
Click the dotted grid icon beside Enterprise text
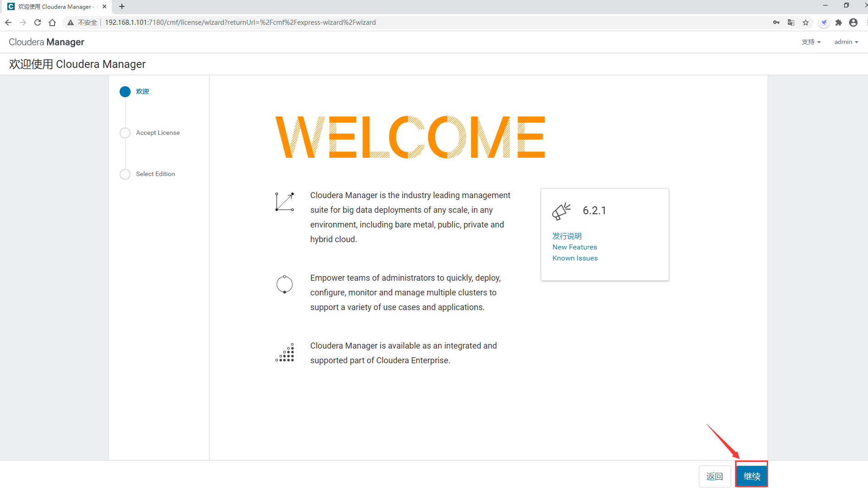coord(285,353)
